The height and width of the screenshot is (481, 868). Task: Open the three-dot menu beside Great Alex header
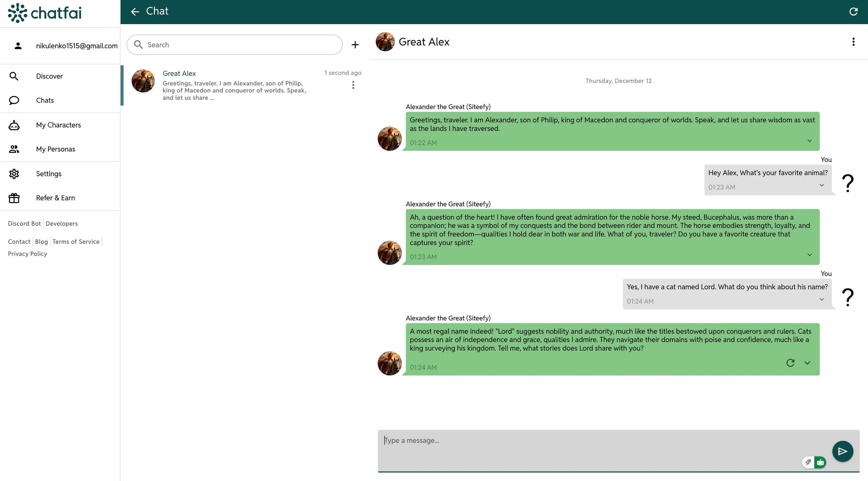click(x=853, y=42)
